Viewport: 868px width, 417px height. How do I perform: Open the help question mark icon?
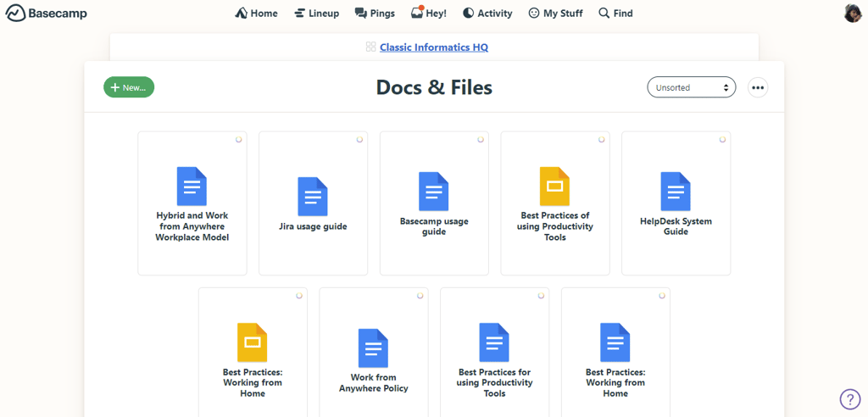[849, 399]
